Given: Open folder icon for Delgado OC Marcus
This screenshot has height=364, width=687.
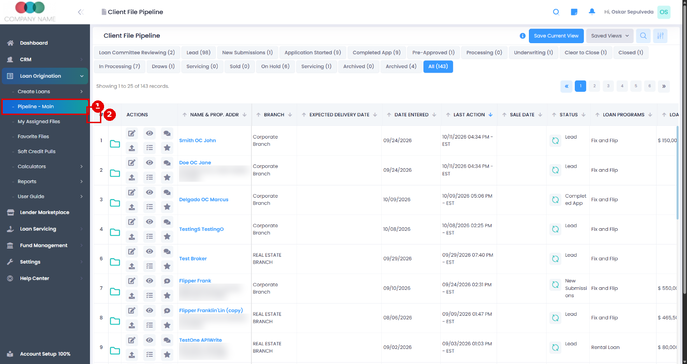Looking at the screenshot, I should 115,203.
